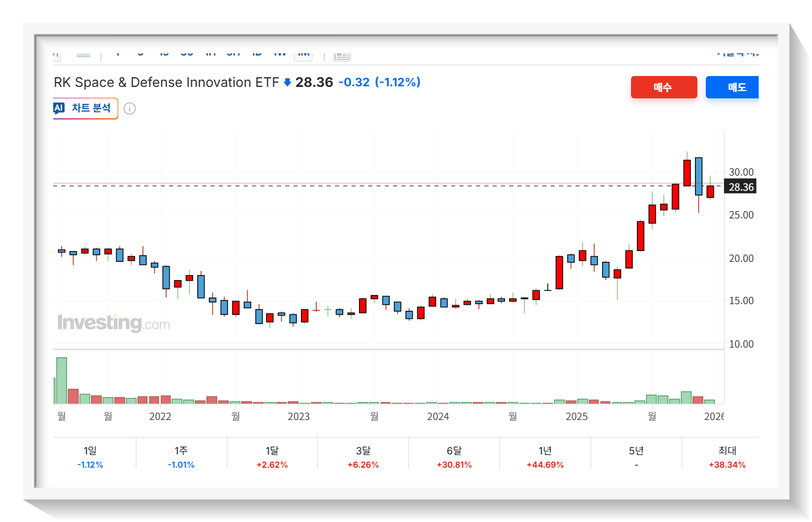Click the -0.32 price change value
Screen dimensions: 812x522
(354, 82)
